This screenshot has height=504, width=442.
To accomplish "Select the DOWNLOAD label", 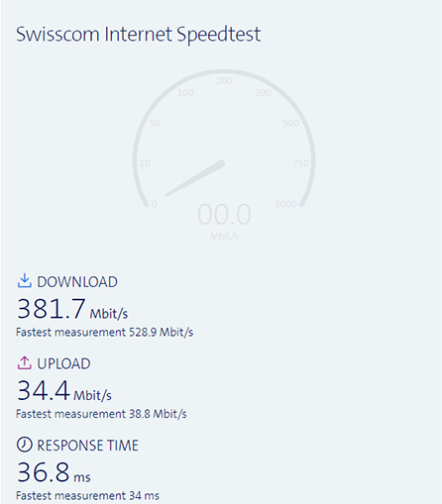I will tap(77, 282).
